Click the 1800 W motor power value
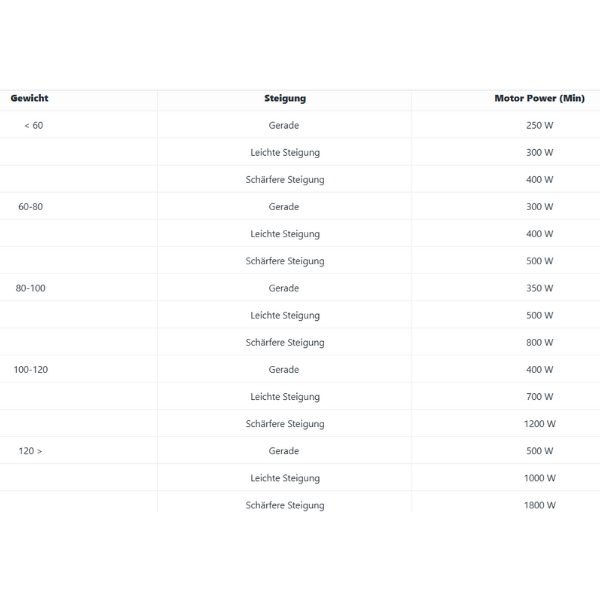The width and height of the screenshot is (600, 600). tap(540, 505)
